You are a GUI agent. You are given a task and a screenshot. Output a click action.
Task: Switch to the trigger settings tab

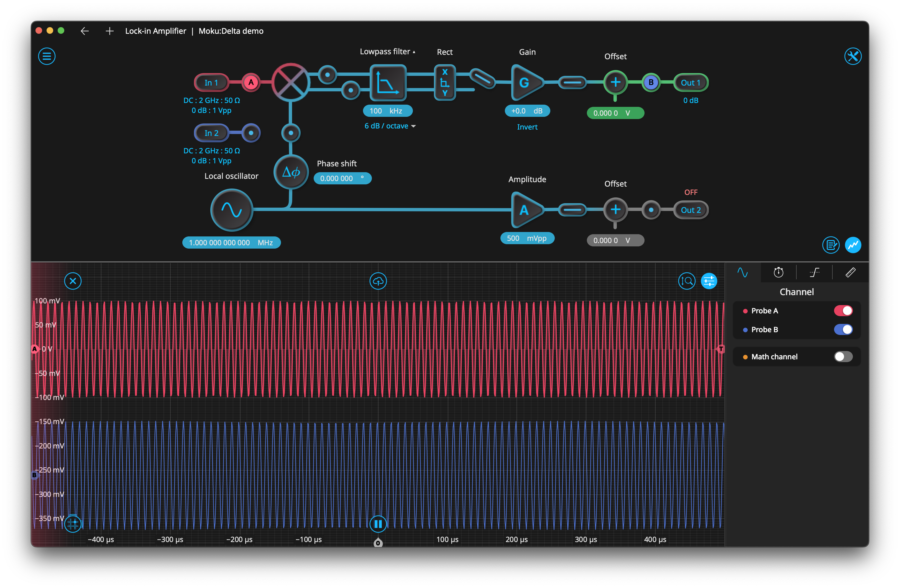(x=814, y=272)
